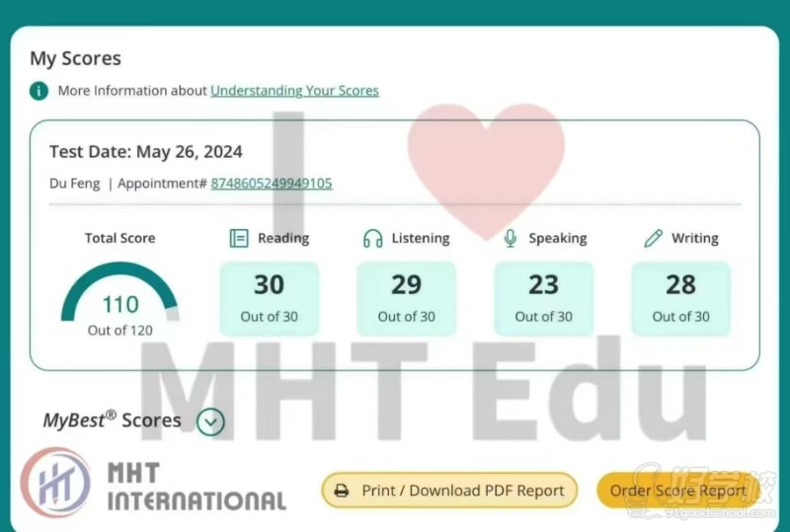Click Print / Download PDF Report button
Screen dimensions: 790x532
(449, 491)
